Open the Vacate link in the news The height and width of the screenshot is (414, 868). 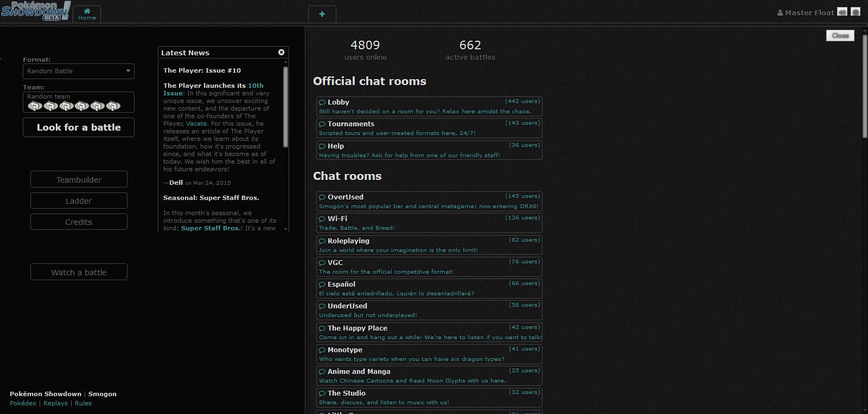click(196, 124)
